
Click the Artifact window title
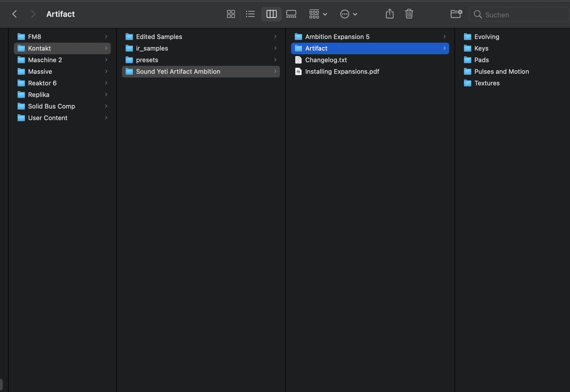click(x=60, y=14)
